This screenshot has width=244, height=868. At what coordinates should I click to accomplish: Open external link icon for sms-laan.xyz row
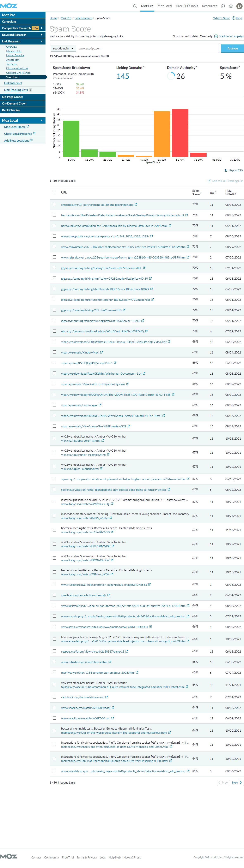(109, 595)
